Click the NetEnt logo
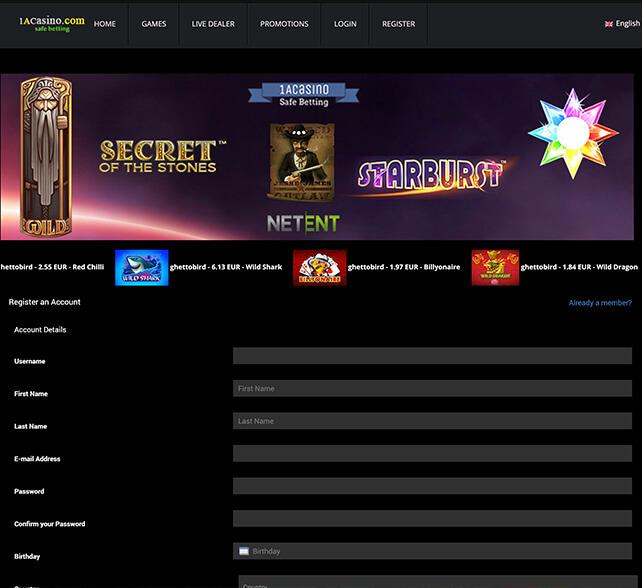The image size is (642, 588). pos(303,224)
